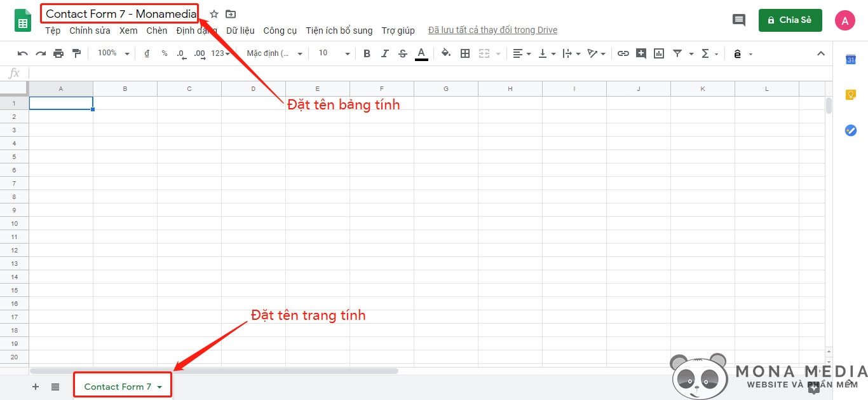
Task: Click the insert chart icon
Action: pyautogui.click(x=659, y=53)
